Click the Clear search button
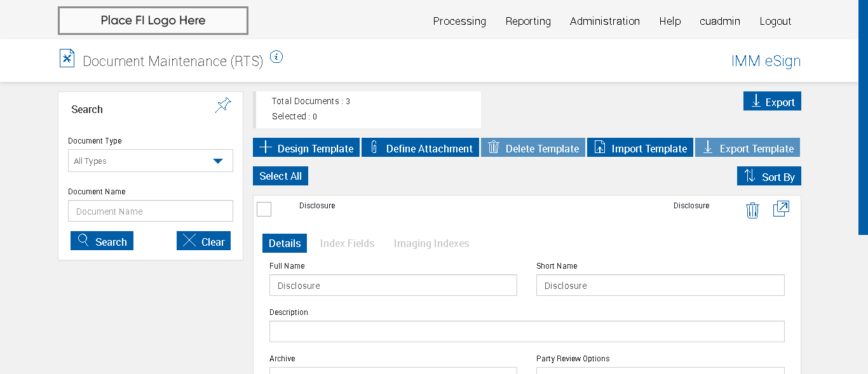This screenshot has height=374, width=868. click(203, 241)
